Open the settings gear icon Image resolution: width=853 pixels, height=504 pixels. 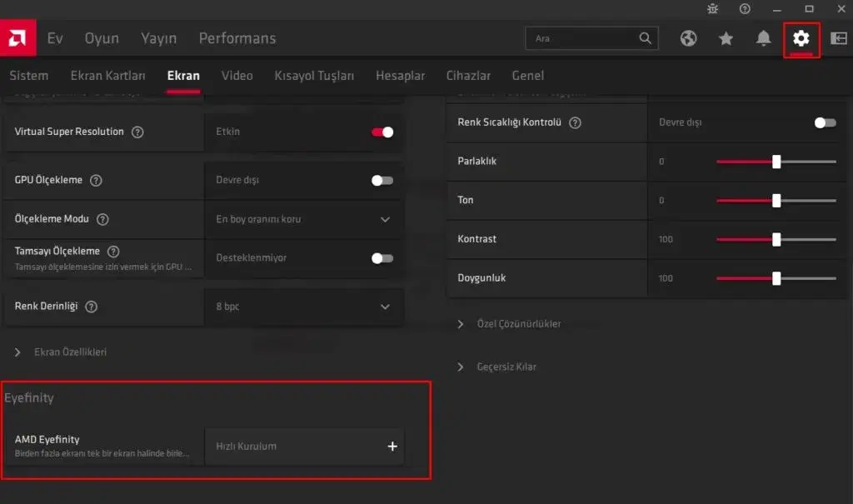[801, 38]
